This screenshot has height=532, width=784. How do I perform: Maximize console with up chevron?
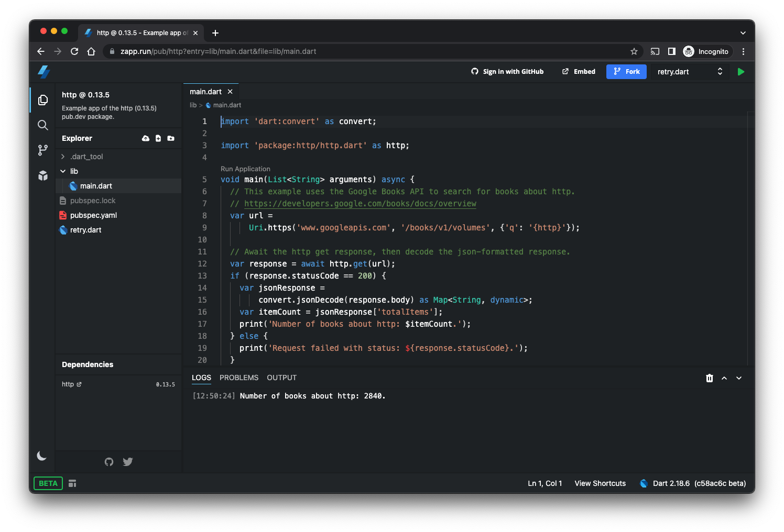pos(724,378)
